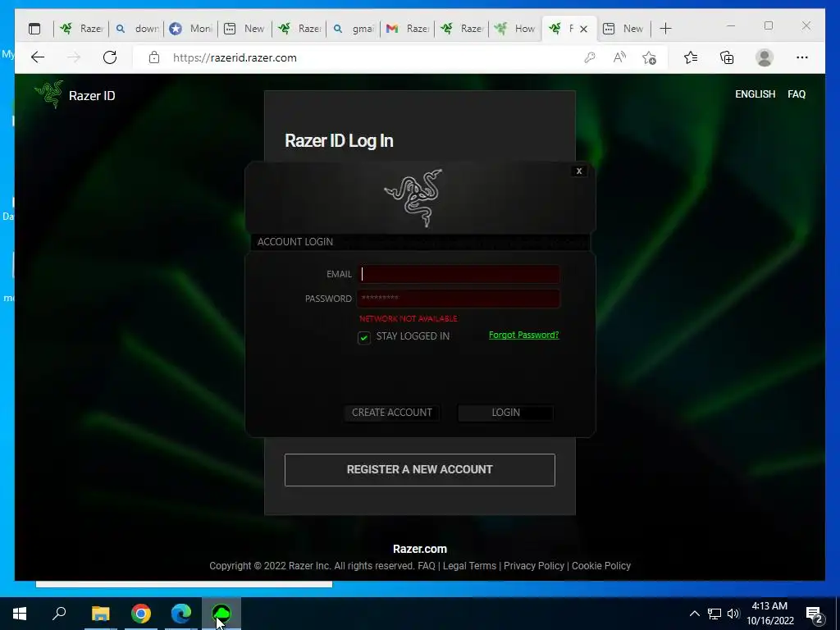This screenshot has width=840, height=630.
Task: Open the Legal Terms footer link
Action: coord(469,566)
